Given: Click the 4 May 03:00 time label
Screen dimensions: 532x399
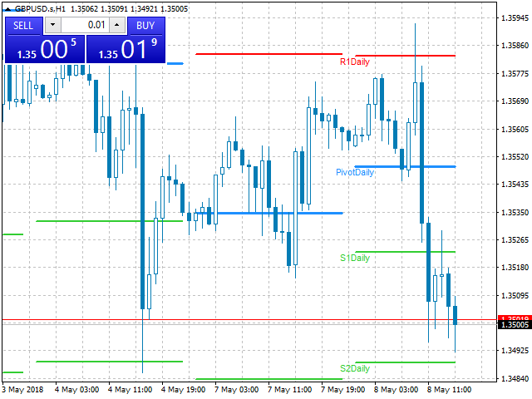Looking at the screenshot, I should click(76, 390).
